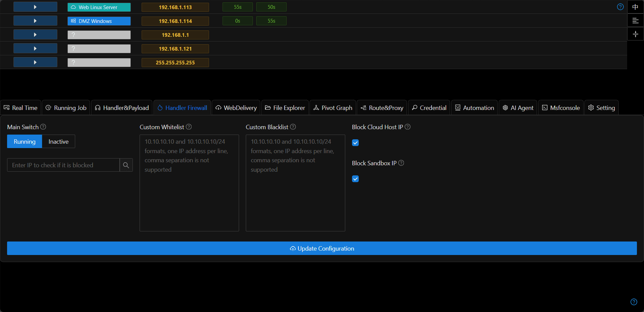644x312 pixels.
Task: Switch language with the Chinese character icon
Action: tap(635, 7)
